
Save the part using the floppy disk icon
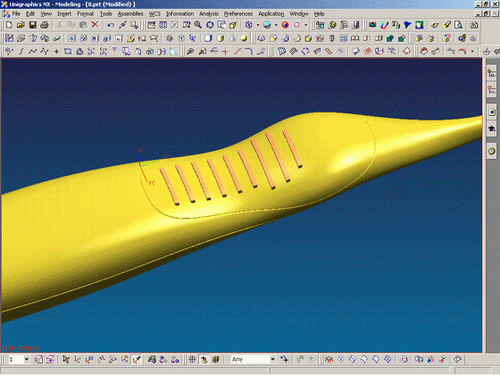(32, 25)
